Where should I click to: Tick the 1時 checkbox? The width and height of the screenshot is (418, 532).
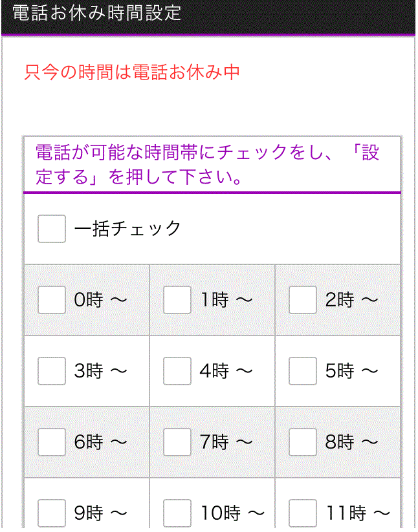[177, 300]
